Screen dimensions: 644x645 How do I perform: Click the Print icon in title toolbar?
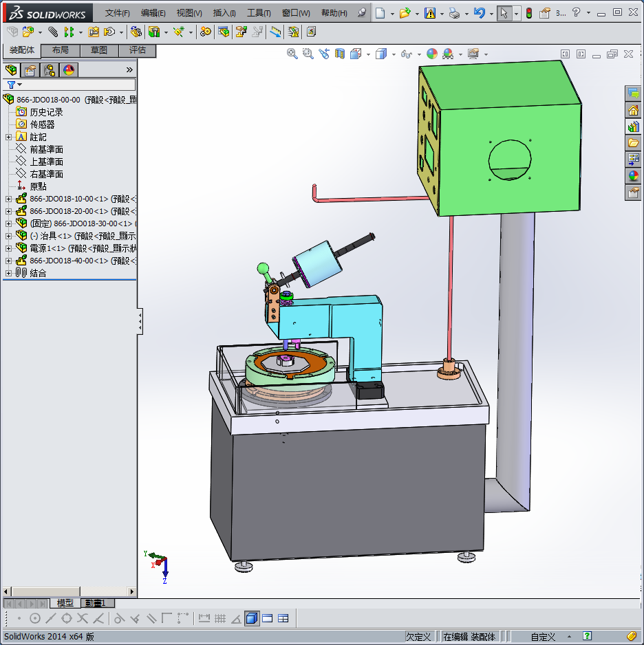(x=454, y=13)
